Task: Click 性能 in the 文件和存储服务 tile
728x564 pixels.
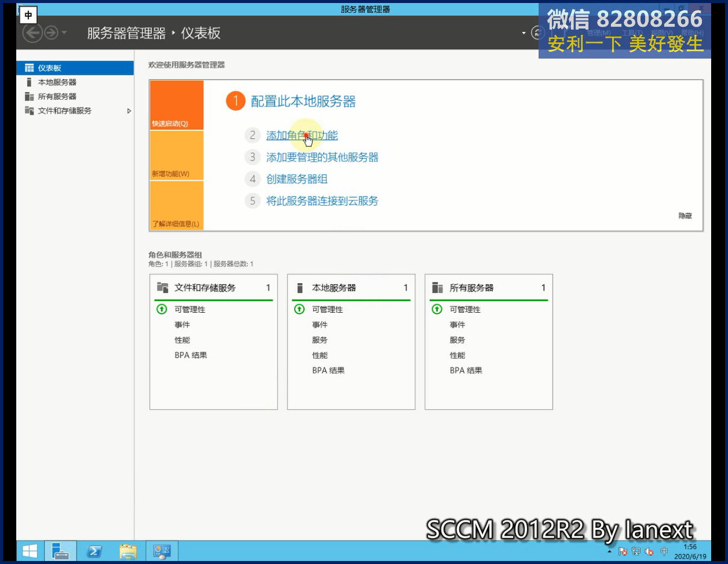Action: tap(182, 340)
